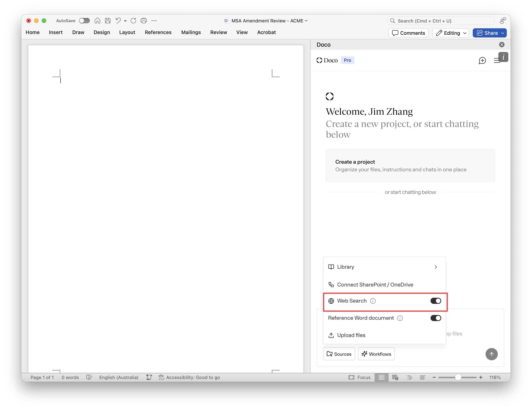Turn on AutoSave
532x410 pixels.
click(x=84, y=21)
